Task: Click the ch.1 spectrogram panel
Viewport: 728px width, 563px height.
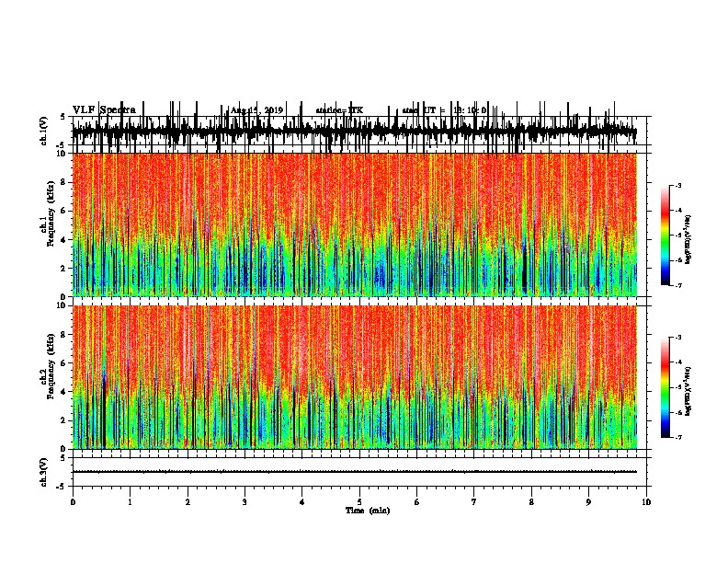Action: point(355,224)
